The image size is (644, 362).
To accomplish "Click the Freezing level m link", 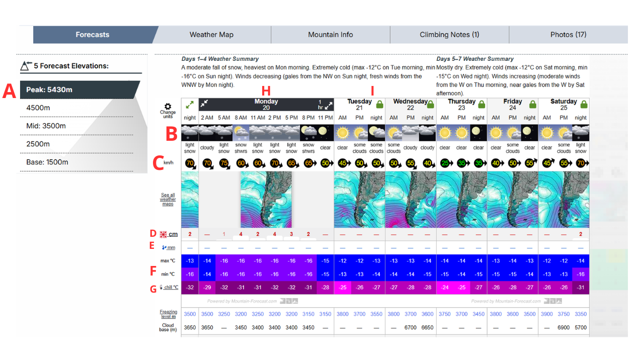I will [169, 314].
